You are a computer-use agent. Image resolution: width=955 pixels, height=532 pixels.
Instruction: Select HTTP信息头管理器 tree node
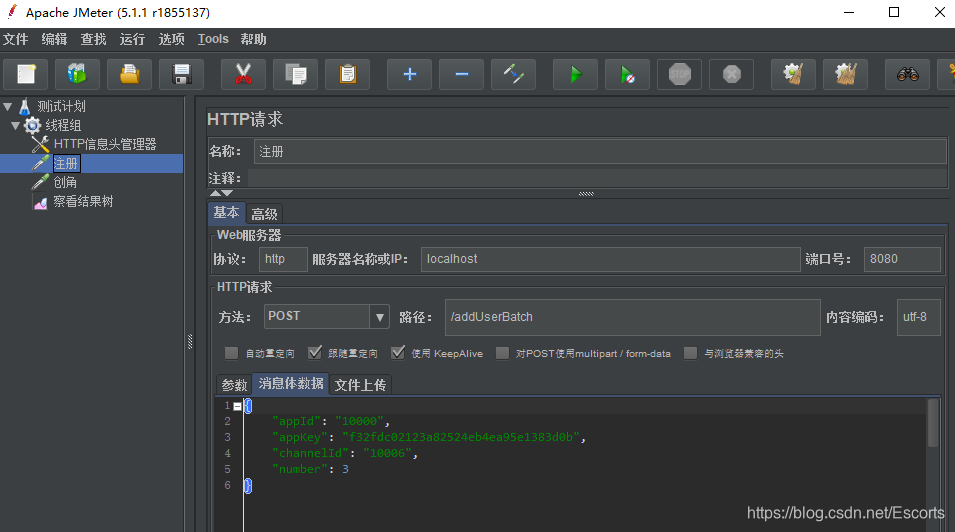point(105,144)
